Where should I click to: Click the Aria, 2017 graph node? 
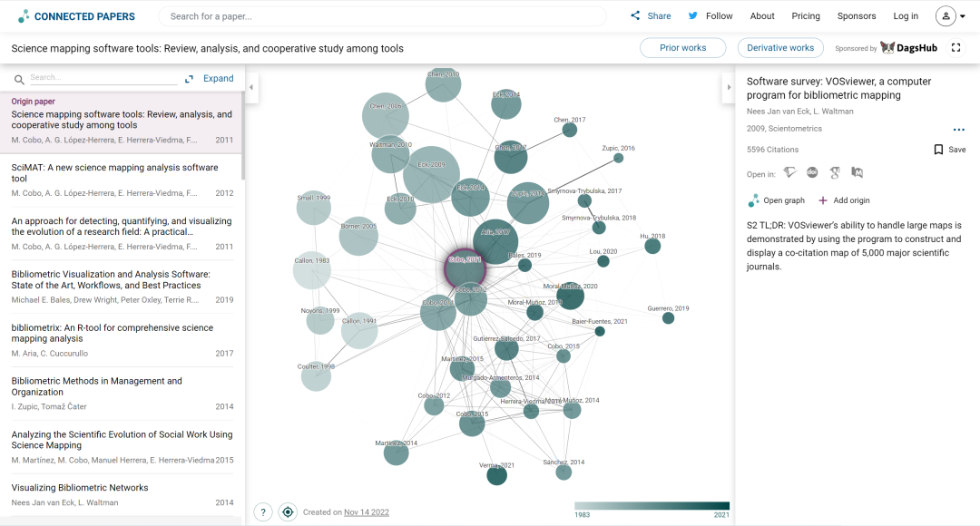[x=495, y=242]
